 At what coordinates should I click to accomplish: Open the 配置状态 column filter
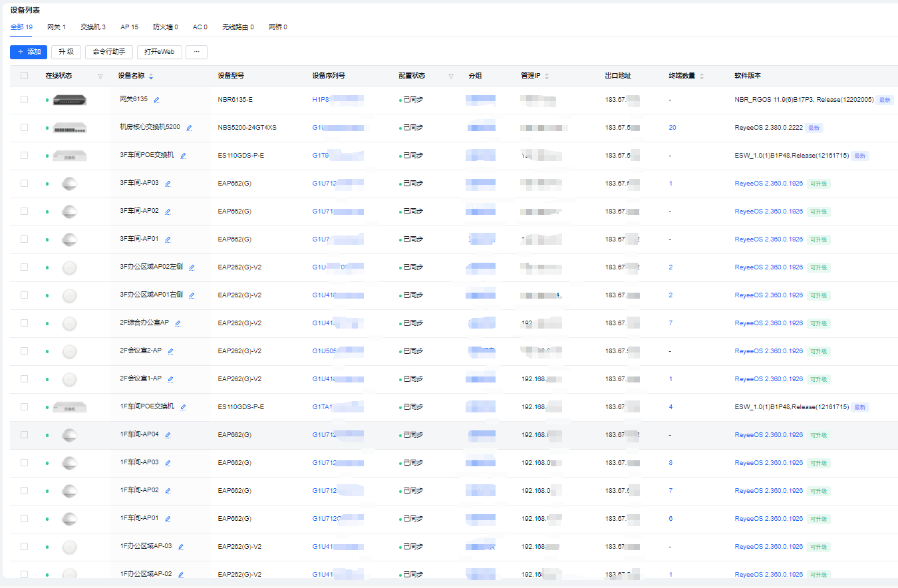click(x=450, y=76)
